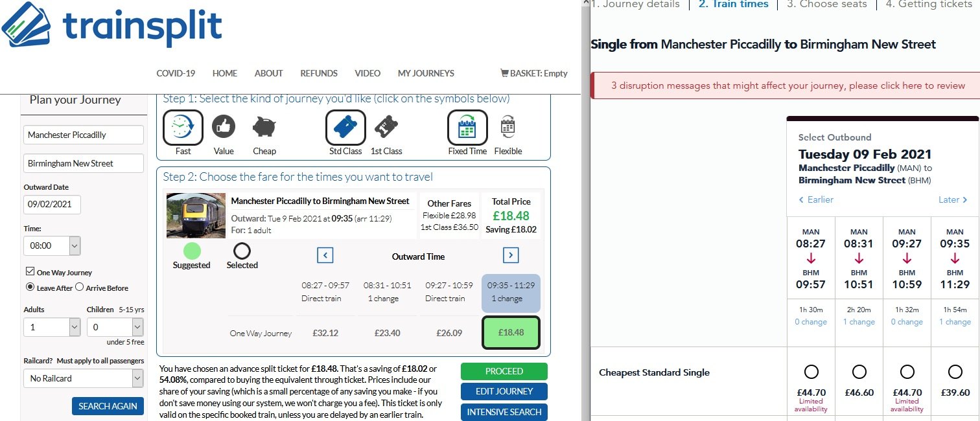980x421 pixels.
Task: Open the MY JOURNEYS menu item
Action: tap(426, 73)
